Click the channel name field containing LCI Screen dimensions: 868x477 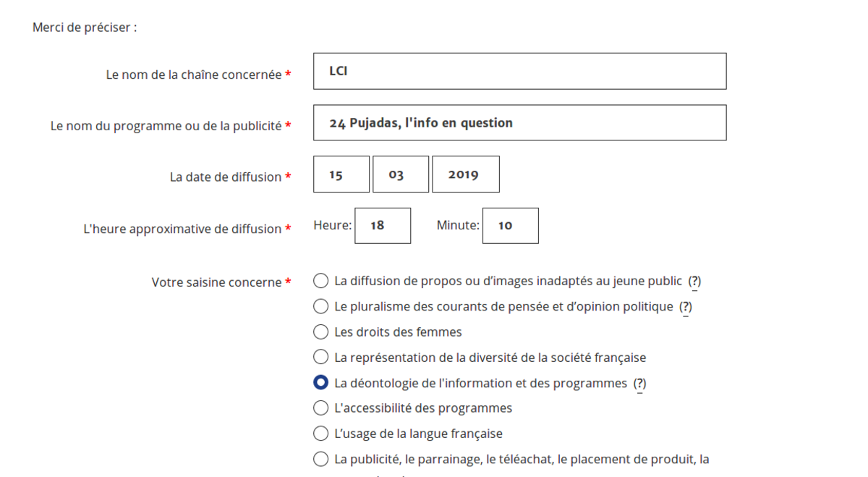[x=519, y=71]
